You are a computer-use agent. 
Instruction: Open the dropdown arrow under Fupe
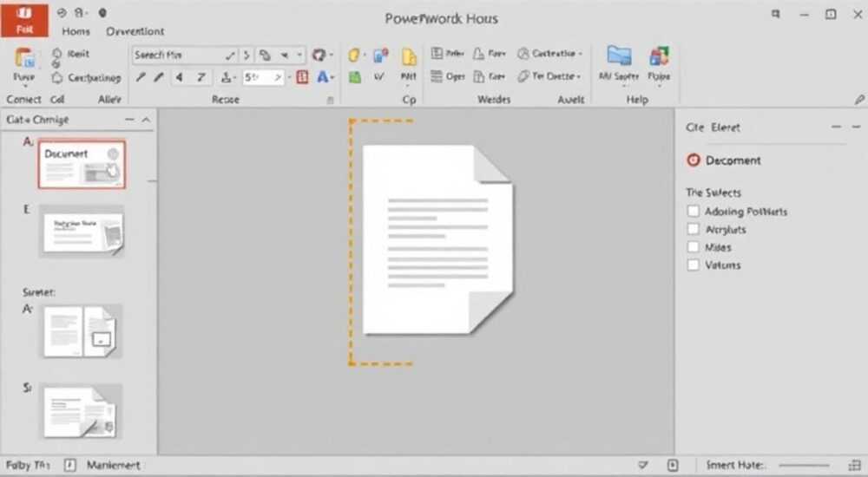659,87
